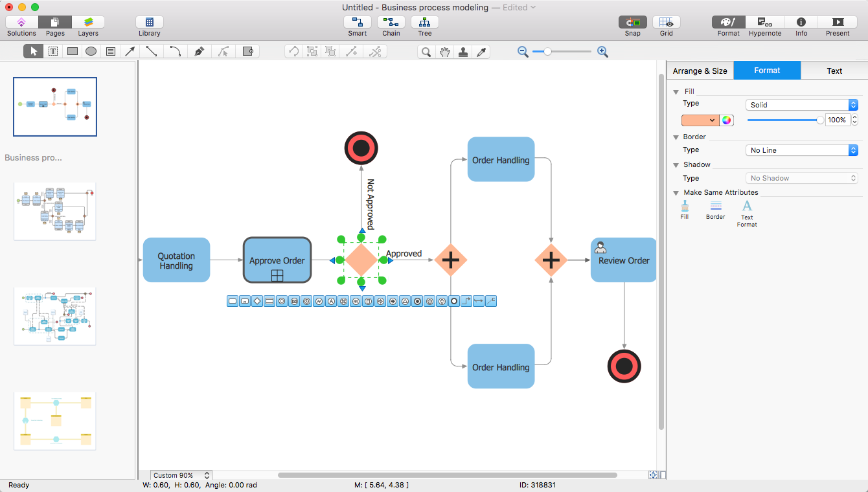The image size is (868, 492).
Task: Collapse the Shadow section
Action: tap(676, 165)
